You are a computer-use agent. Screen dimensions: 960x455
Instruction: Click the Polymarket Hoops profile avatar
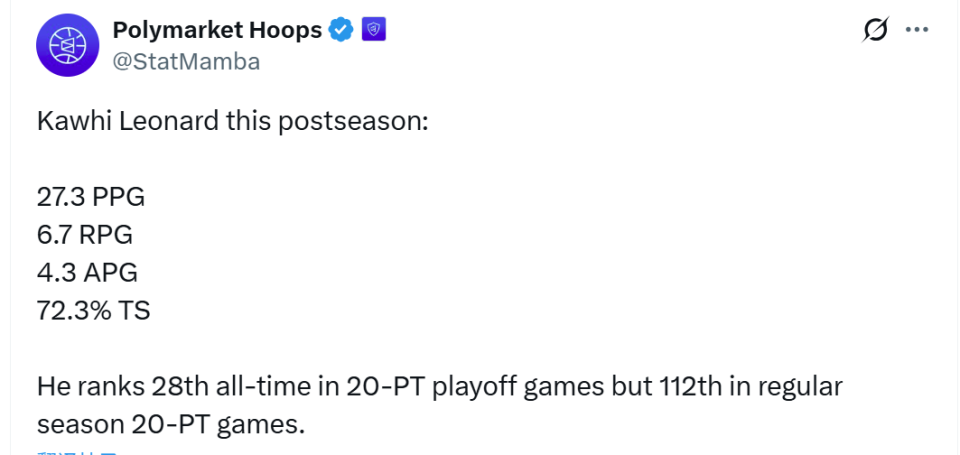coord(65,45)
